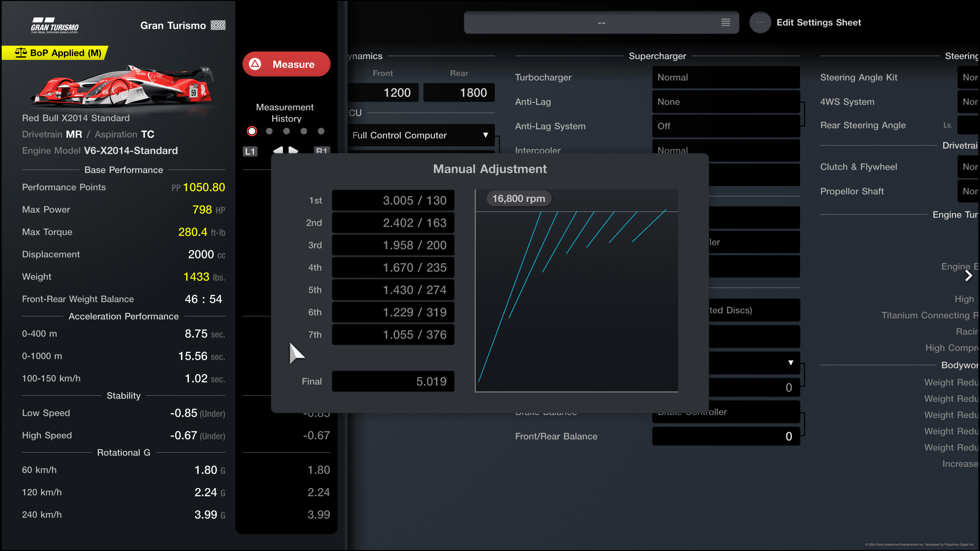
Task: Open the Full Control Computer dropdown
Action: [421, 135]
